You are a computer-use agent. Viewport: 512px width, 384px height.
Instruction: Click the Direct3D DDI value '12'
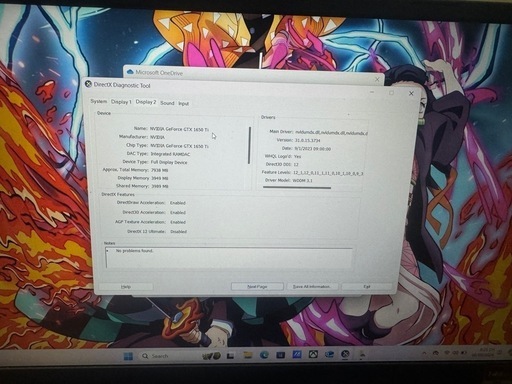296,164
